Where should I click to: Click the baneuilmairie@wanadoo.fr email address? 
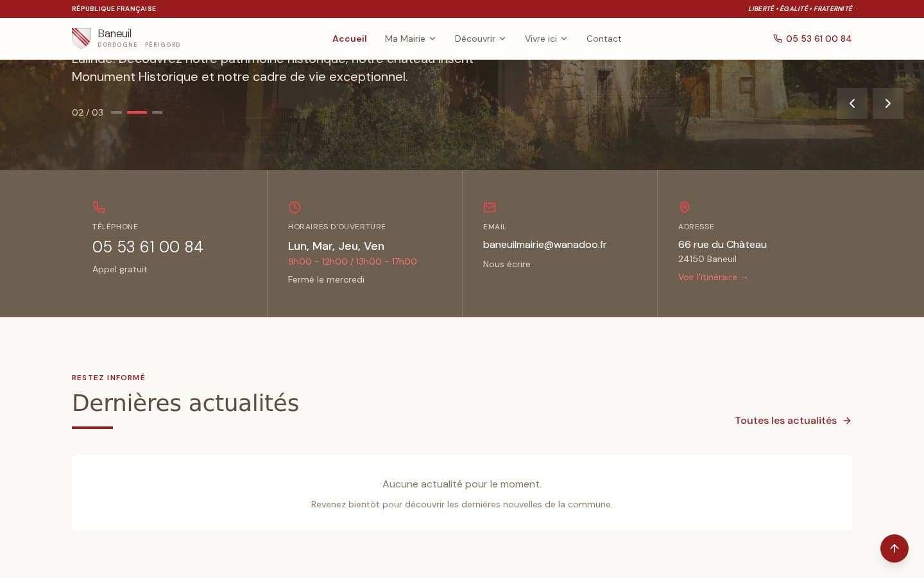545,245
